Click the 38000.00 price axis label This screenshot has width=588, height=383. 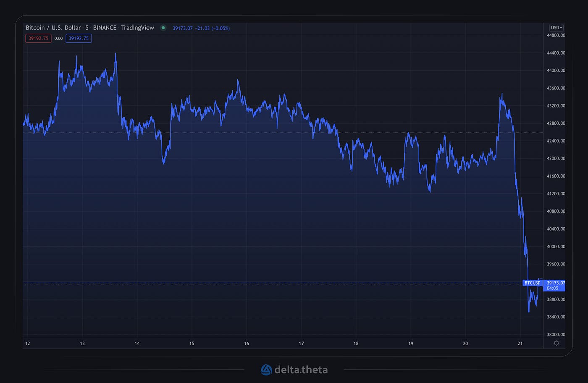click(x=556, y=335)
